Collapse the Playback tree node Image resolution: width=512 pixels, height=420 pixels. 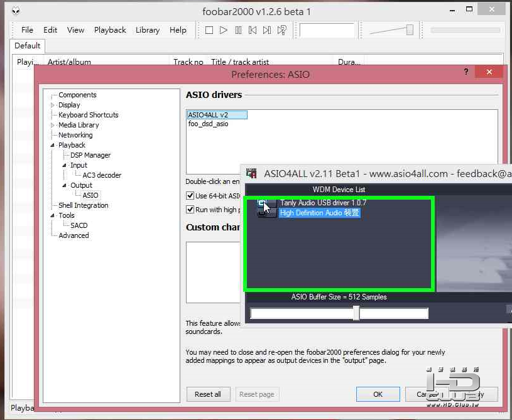tap(53, 145)
